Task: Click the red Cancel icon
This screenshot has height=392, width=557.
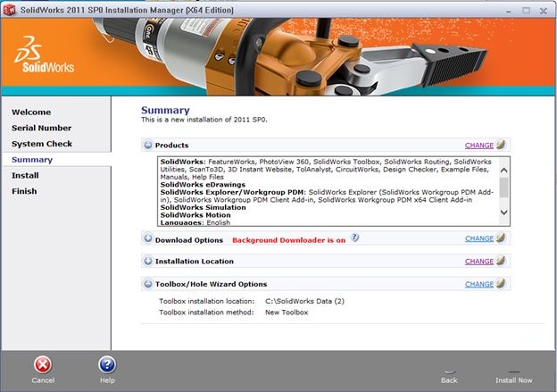Action: pyautogui.click(x=43, y=364)
